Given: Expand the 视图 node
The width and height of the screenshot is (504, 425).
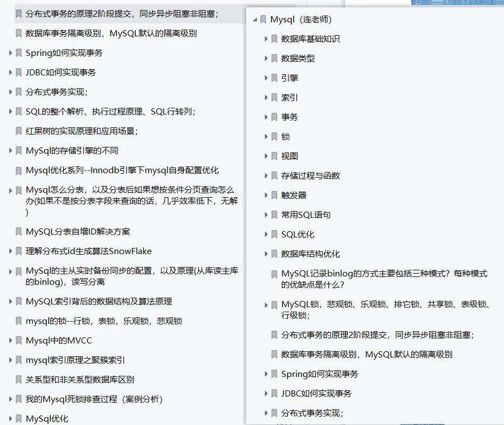Looking at the screenshot, I should 266,156.
